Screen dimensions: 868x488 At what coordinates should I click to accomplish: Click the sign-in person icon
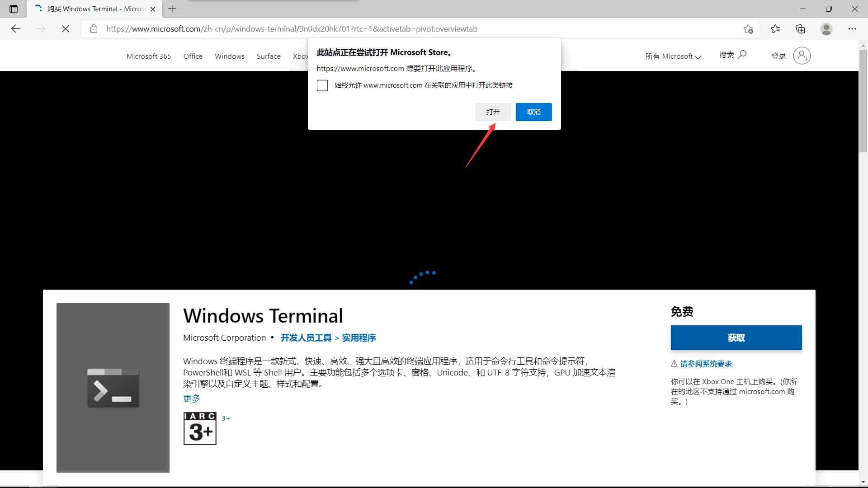pos(802,56)
